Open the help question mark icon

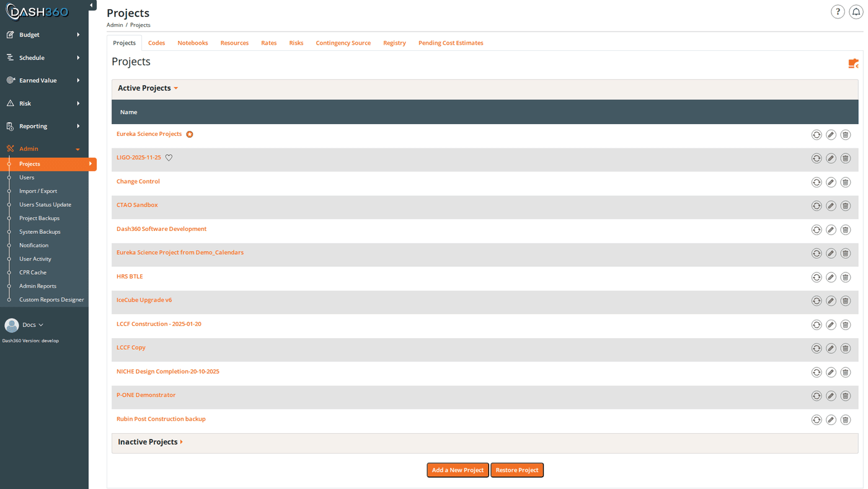click(838, 12)
